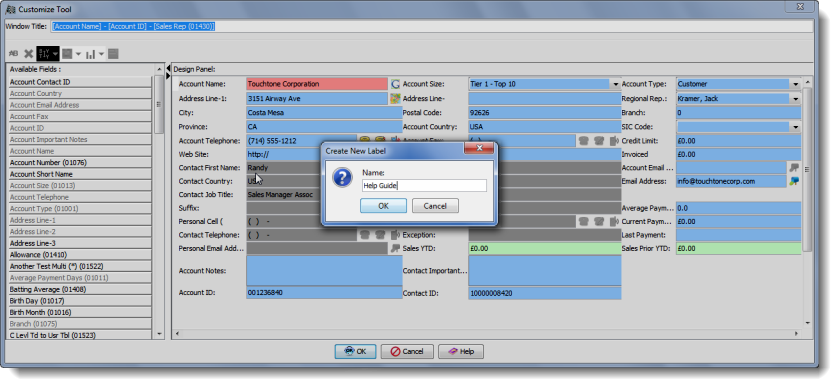The height and width of the screenshot is (388, 839).
Task: Click the map icon beside Address Line-1
Action: (x=395, y=98)
